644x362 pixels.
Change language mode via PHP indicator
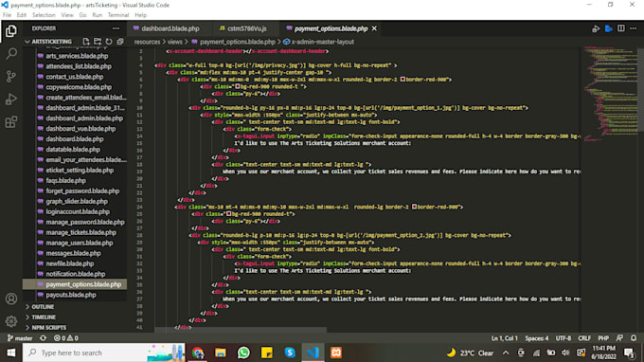coord(603,338)
